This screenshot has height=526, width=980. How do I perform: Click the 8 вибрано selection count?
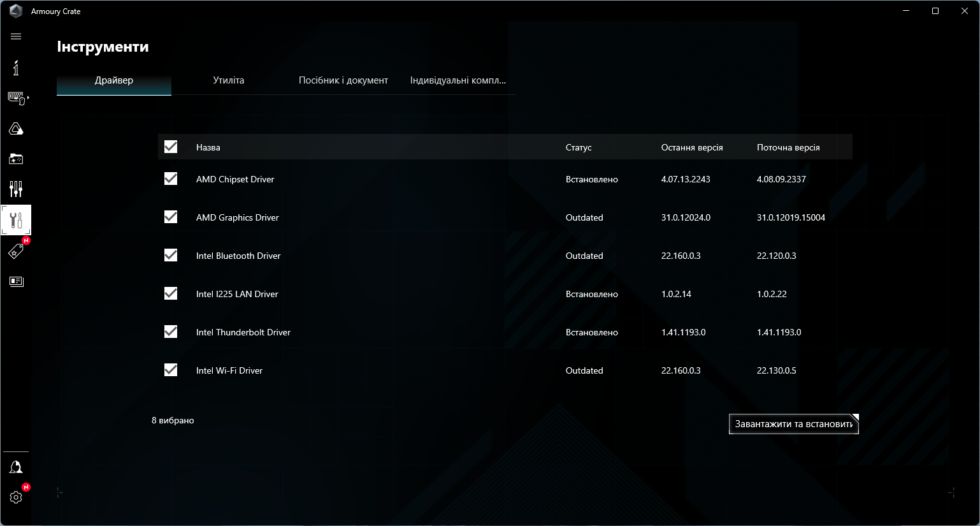173,420
